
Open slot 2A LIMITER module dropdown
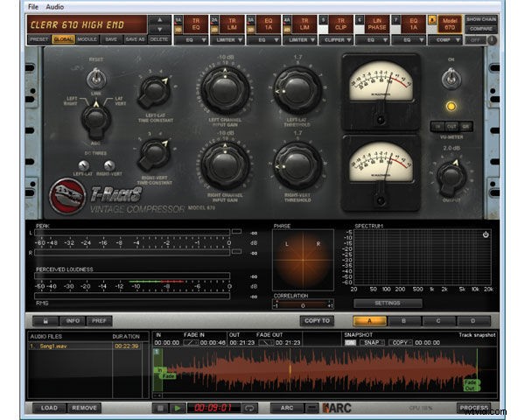coord(227,40)
